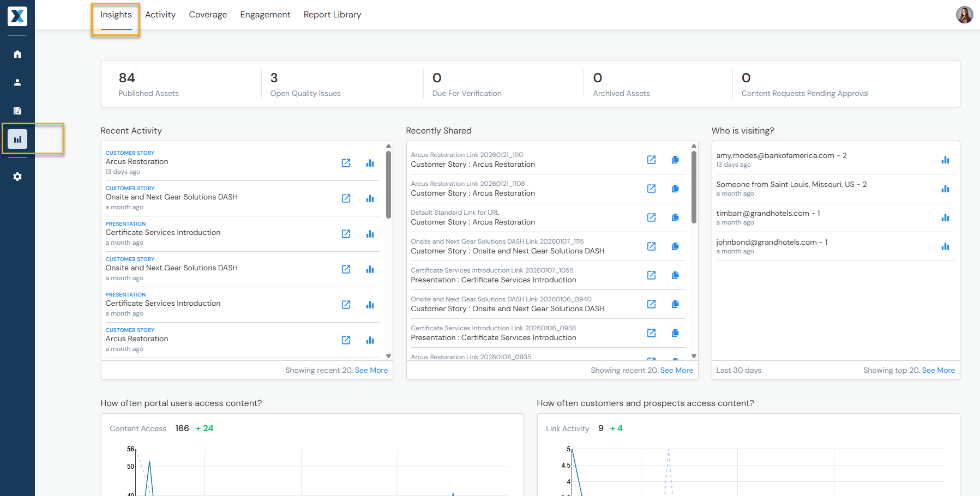Go to the Engagement tab

[265, 15]
